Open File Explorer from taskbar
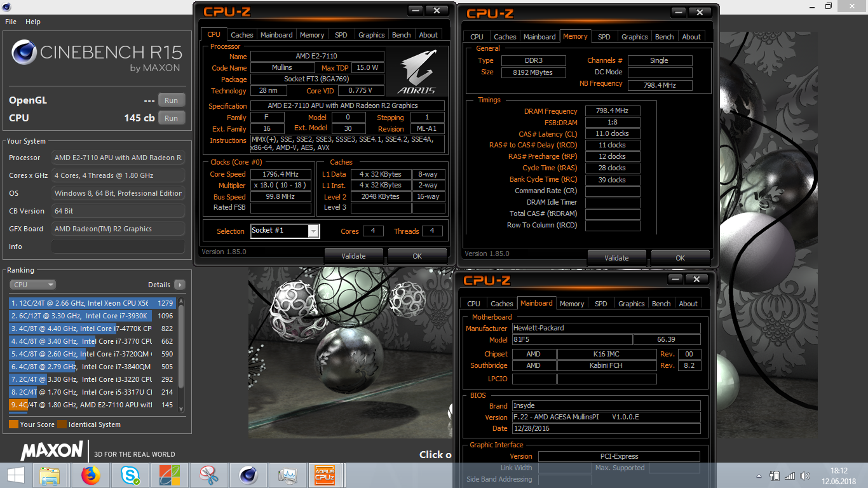 pos(50,475)
